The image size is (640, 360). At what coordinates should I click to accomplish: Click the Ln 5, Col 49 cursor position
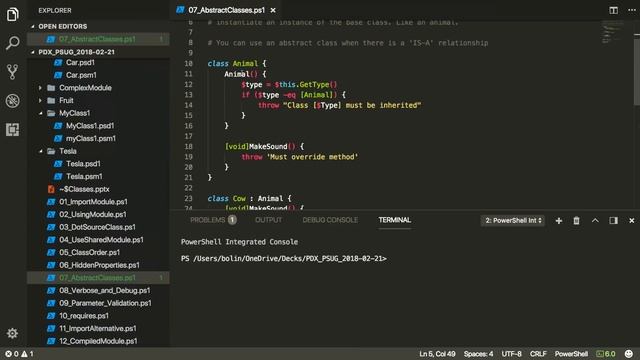click(437, 354)
